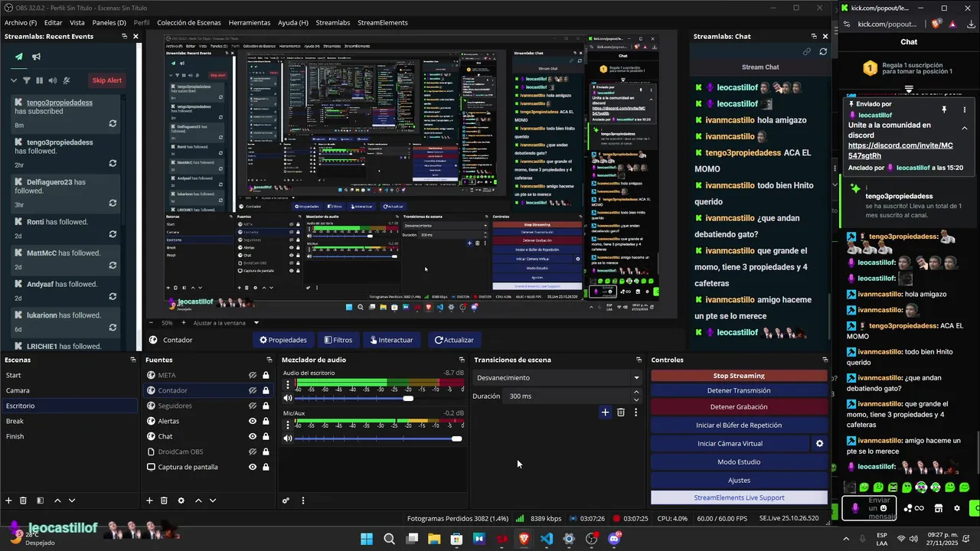980x551 pixels.
Task: Remove the selected source using the Fuentes trash icon
Action: [164, 500]
